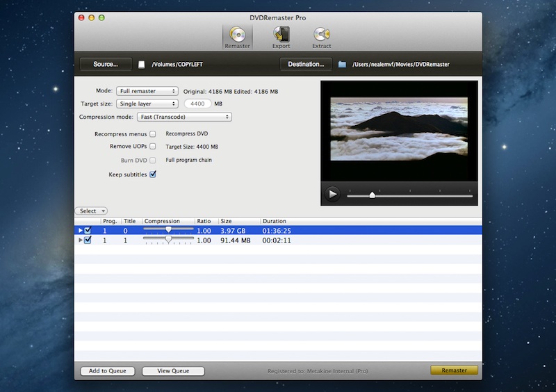Click the destination folder icon
Screen dimensions: 556x392
pos(342,65)
